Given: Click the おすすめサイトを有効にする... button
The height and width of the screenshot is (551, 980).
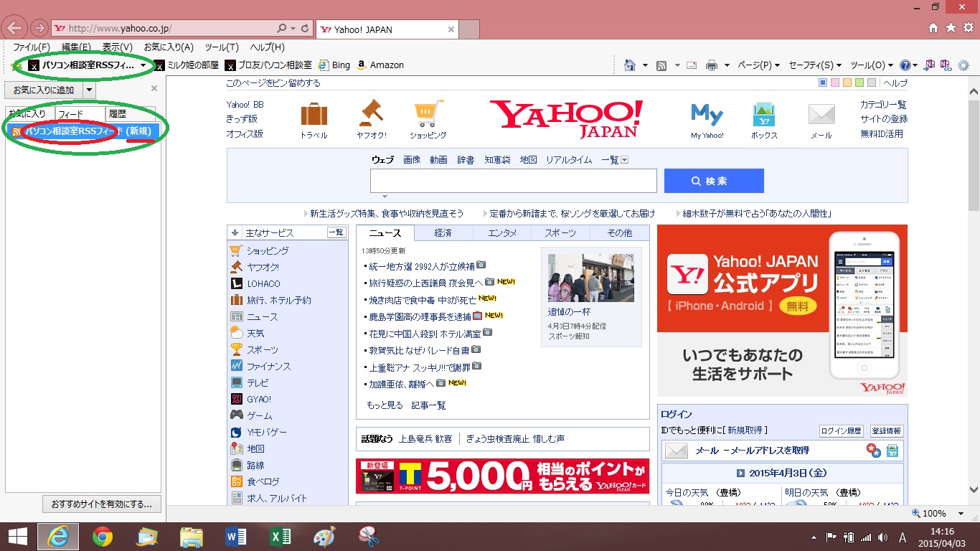Looking at the screenshot, I should 102,504.
